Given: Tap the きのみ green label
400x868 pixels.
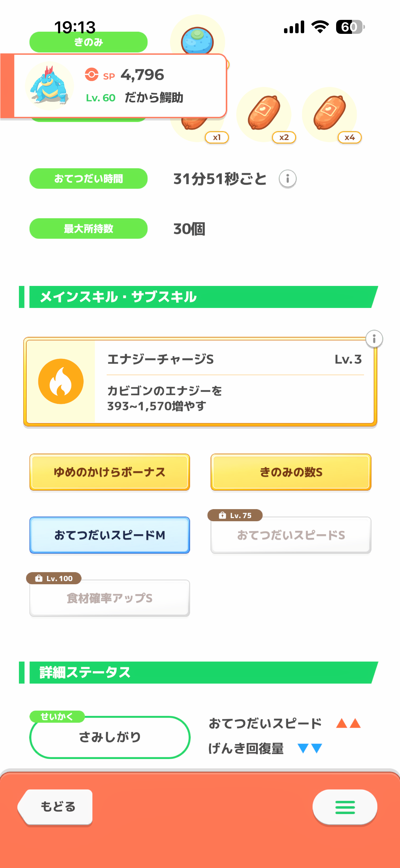Looking at the screenshot, I should [x=88, y=43].
